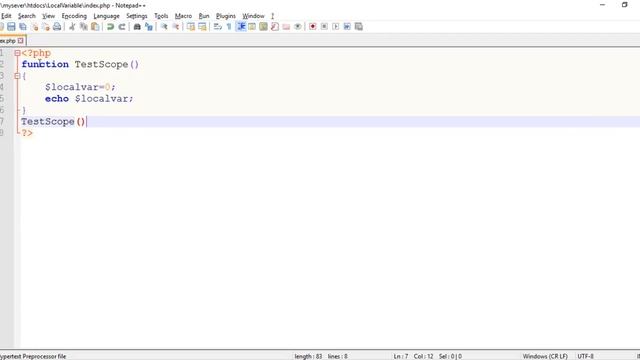Open the Function List icon
Viewport: 640px width, 360px height.
coord(275,27)
